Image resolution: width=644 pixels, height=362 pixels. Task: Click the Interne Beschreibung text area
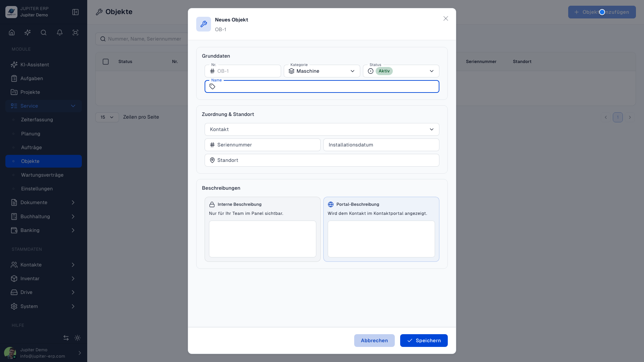263,239
